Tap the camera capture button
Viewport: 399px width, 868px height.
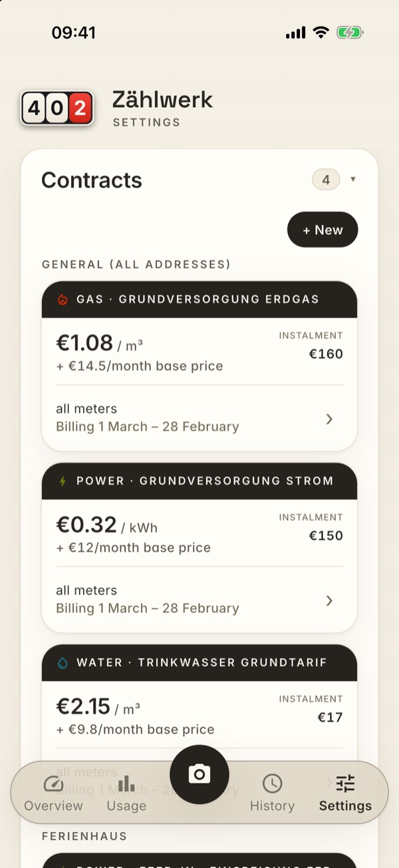pyautogui.click(x=199, y=774)
